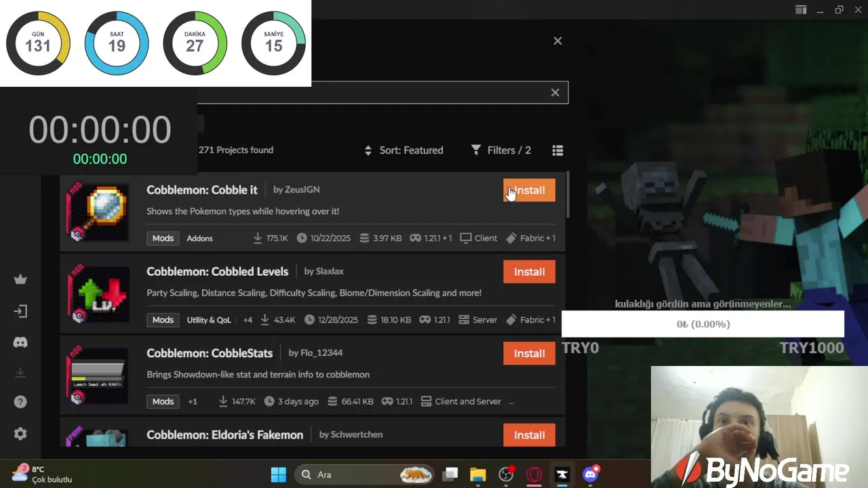
Task: Install the Cobblemon: Cobble it mod
Action: (529, 190)
